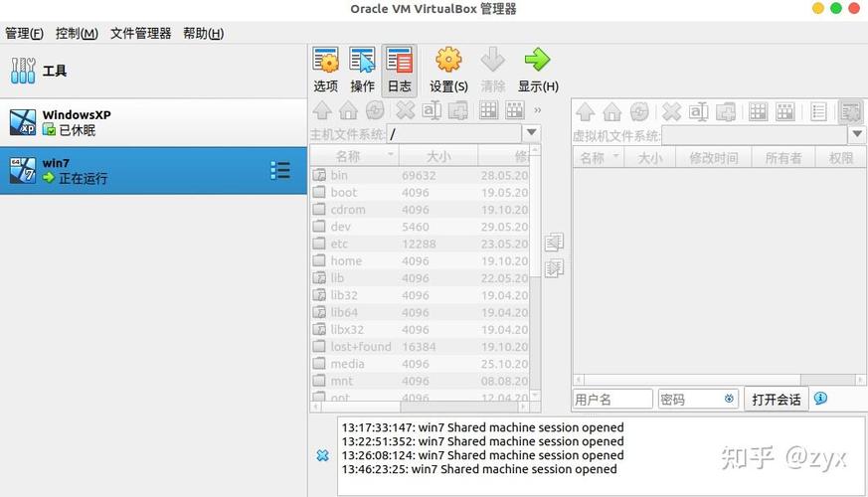Image resolution: width=868 pixels, height=497 pixels.
Task: Show properties in the guest panel toolbar
Action: point(818,111)
